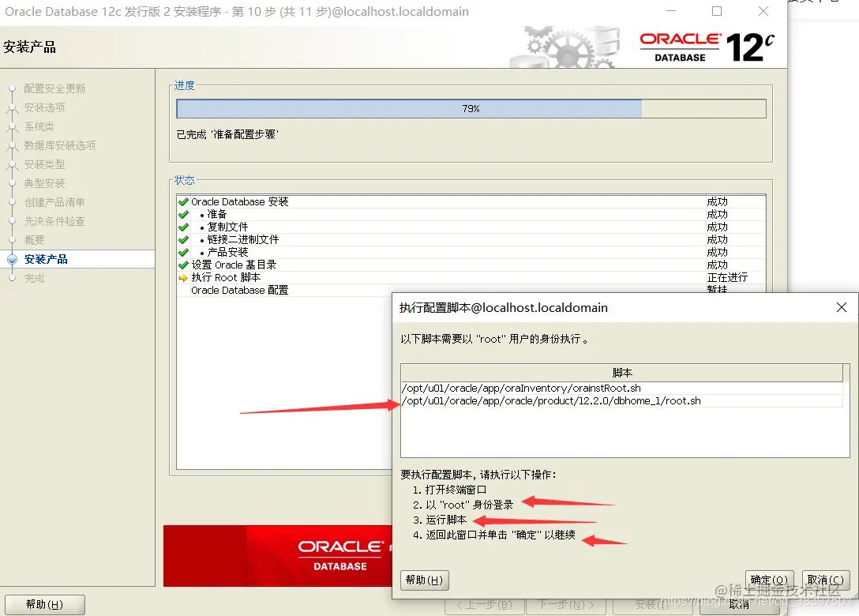Click the green checkmark beside 产品安装
Screen dimensions: 859x616
183,252
